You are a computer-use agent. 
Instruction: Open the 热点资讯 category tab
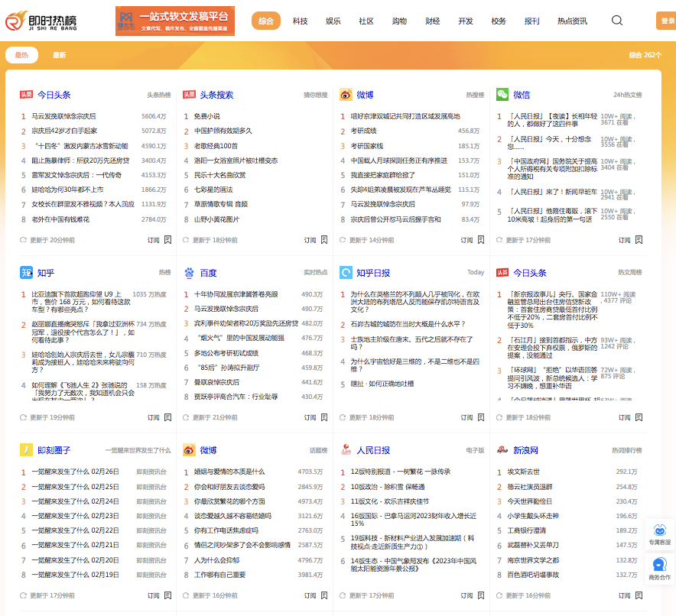(x=572, y=21)
